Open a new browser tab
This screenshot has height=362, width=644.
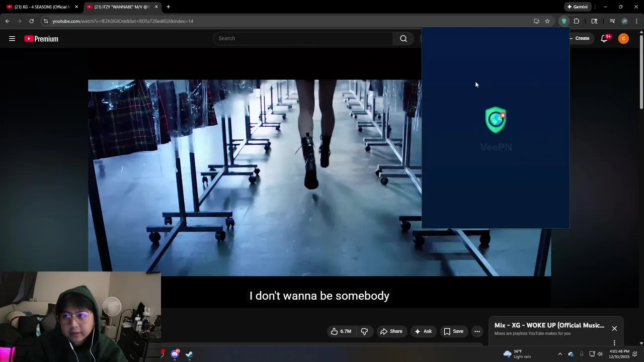[168, 7]
